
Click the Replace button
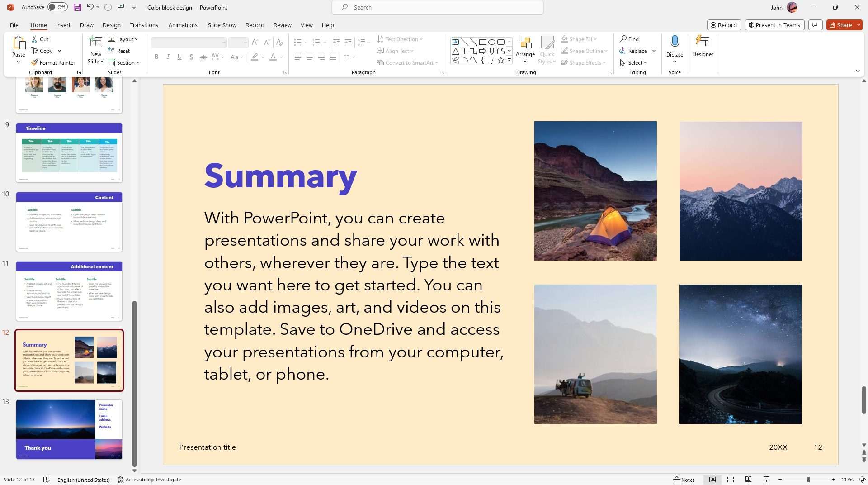[x=633, y=51]
